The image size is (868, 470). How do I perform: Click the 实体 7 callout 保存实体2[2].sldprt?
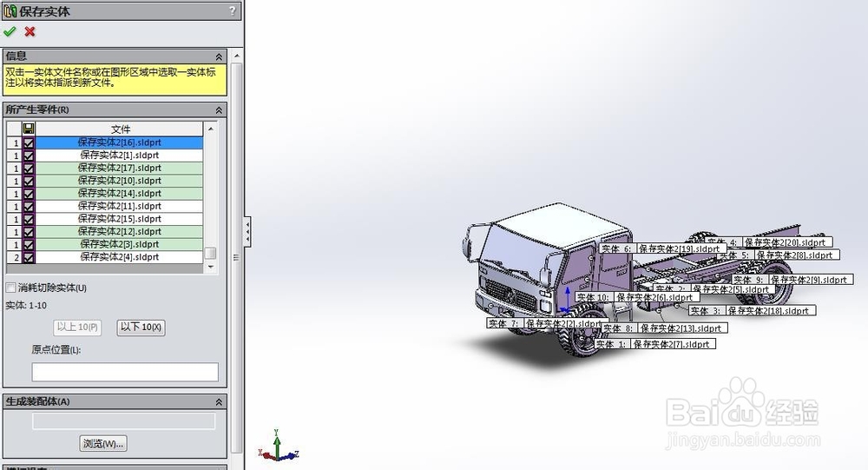click(x=548, y=323)
